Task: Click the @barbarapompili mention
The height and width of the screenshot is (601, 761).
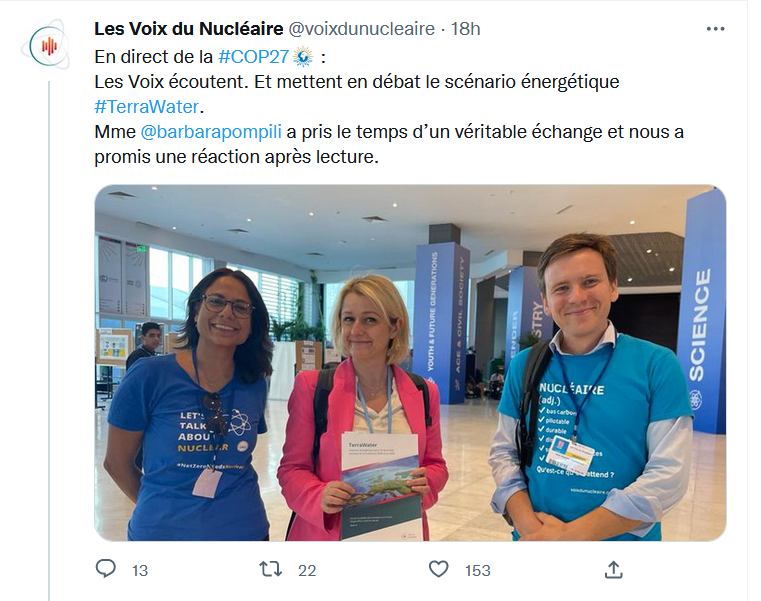Action: point(211,132)
